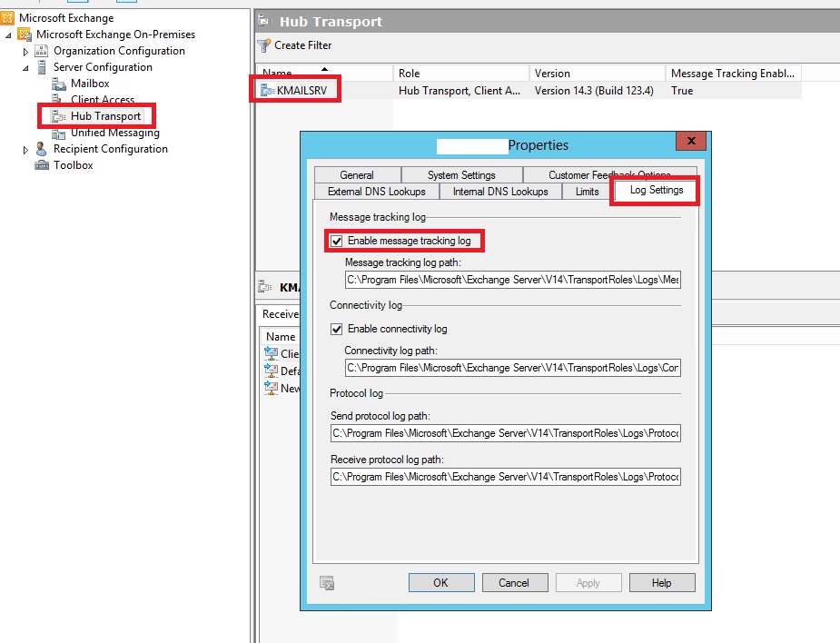Select the Unified Messaging node
The height and width of the screenshot is (643, 840).
tap(115, 133)
